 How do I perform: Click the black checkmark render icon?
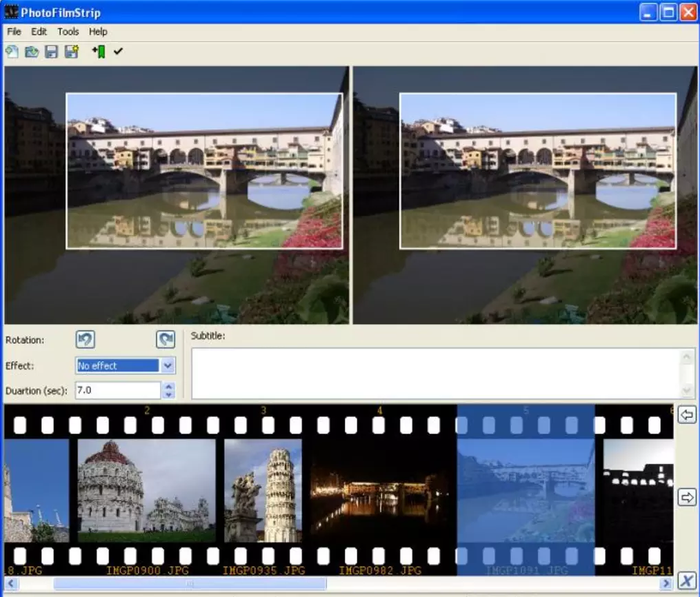(118, 52)
